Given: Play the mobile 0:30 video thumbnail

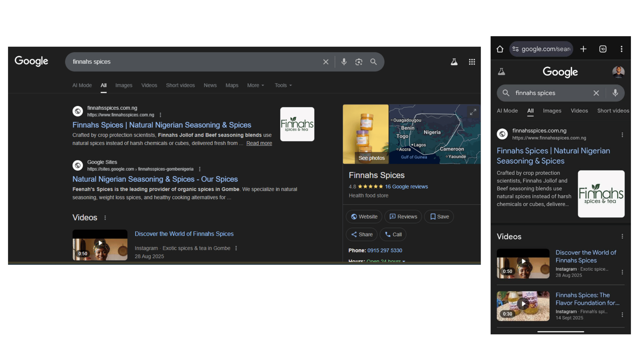Looking at the screenshot, I should point(523,306).
